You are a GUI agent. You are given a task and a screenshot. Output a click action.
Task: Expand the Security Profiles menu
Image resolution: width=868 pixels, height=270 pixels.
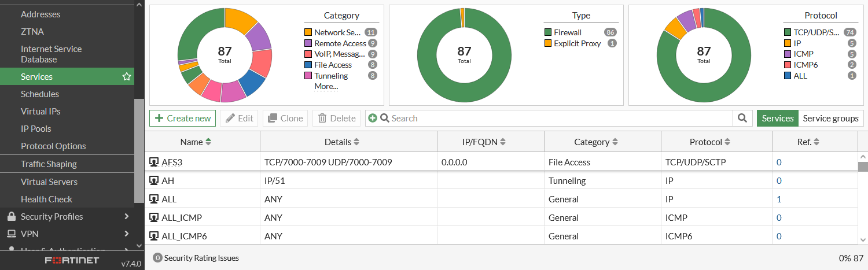point(126,217)
